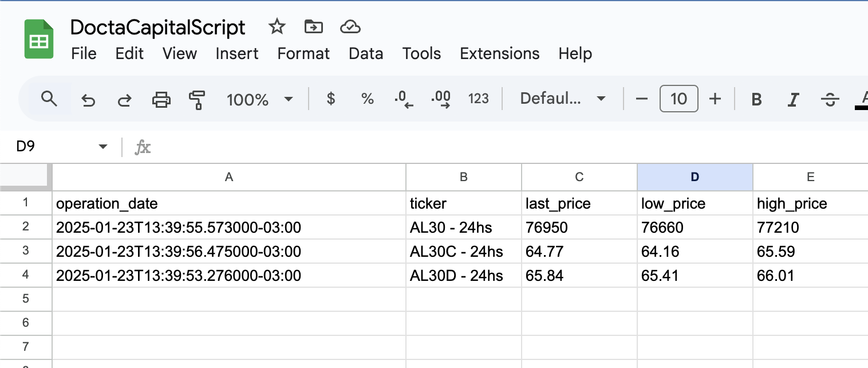Screen dimensions: 868x368
Task: Open the zoom level dropdown
Action: tap(261, 99)
